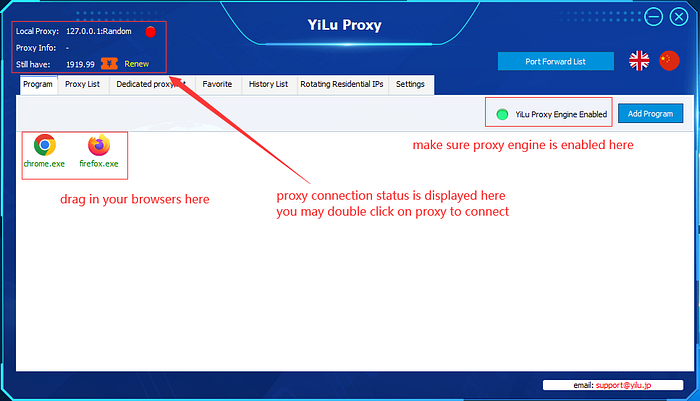View the History List tab
Image resolution: width=700 pixels, height=401 pixels.
pos(269,84)
